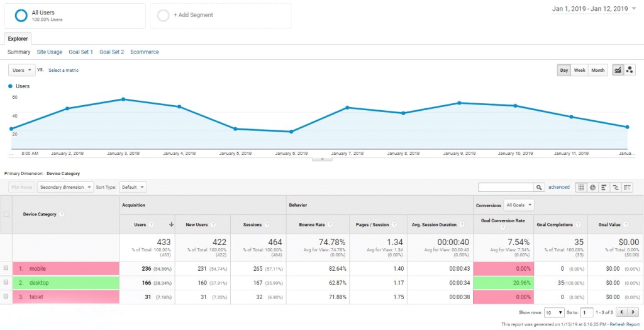Click the Add Segment box
644x330 pixels.
coord(221,16)
